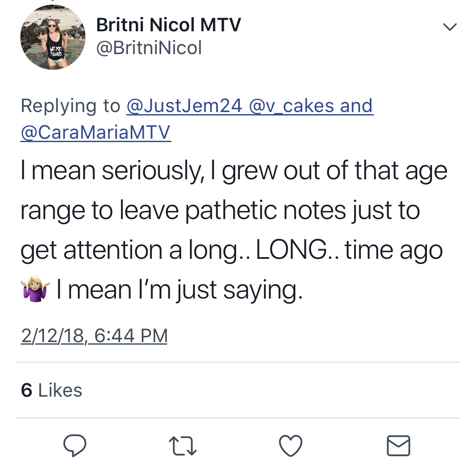
Task: Share tweet via the envelope message icon
Action: (x=398, y=445)
